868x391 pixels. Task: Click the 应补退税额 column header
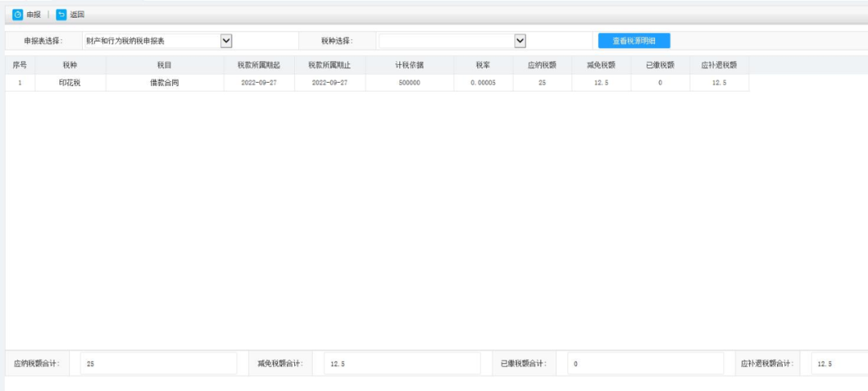[x=719, y=65]
